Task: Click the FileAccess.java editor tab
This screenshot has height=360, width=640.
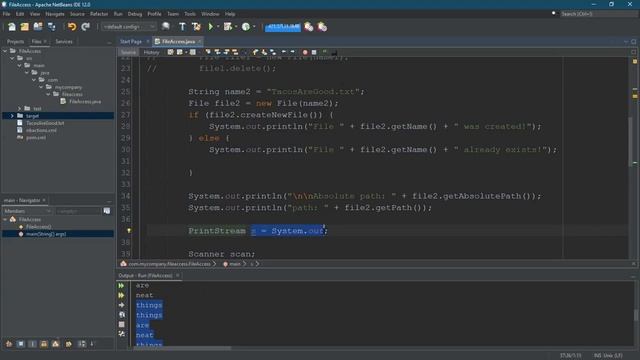Action: click(x=178, y=42)
